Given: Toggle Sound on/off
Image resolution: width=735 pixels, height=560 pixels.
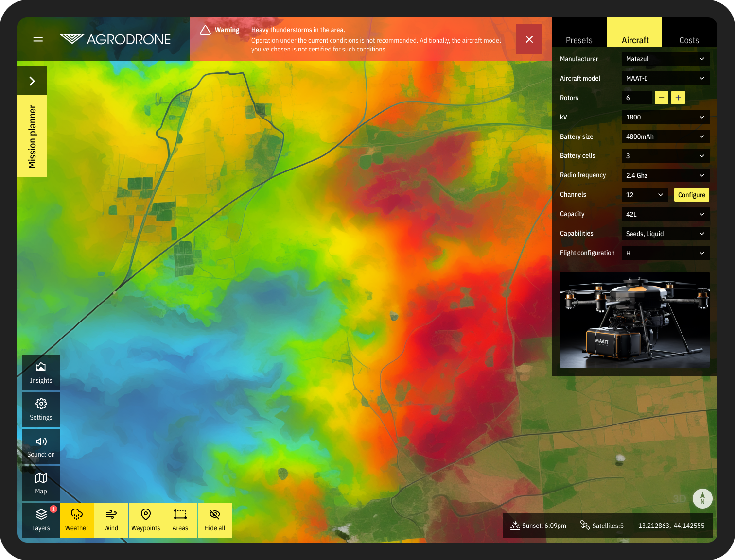Looking at the screenshot, I should (x=41, y=446).
